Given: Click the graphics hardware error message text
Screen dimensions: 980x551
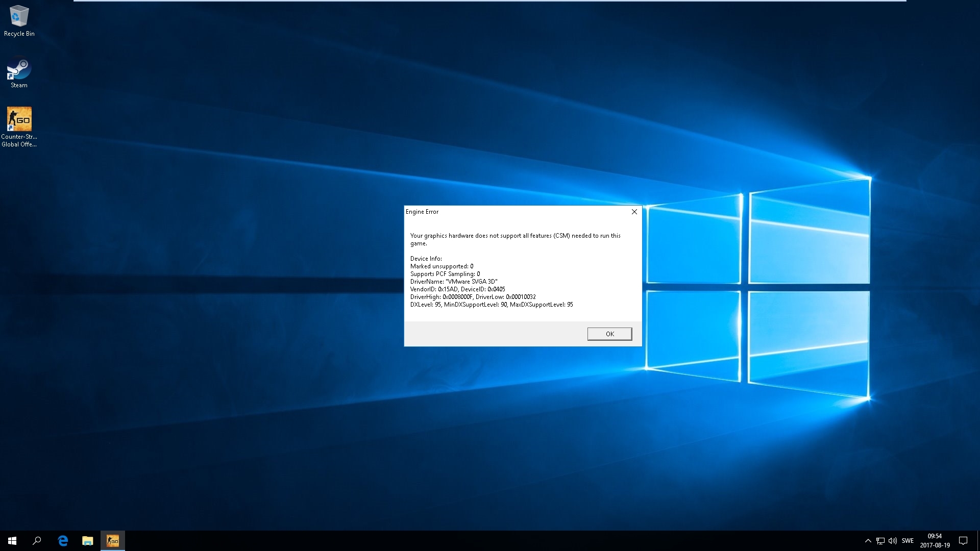Looking at the screenshot, I should point(515,236).
